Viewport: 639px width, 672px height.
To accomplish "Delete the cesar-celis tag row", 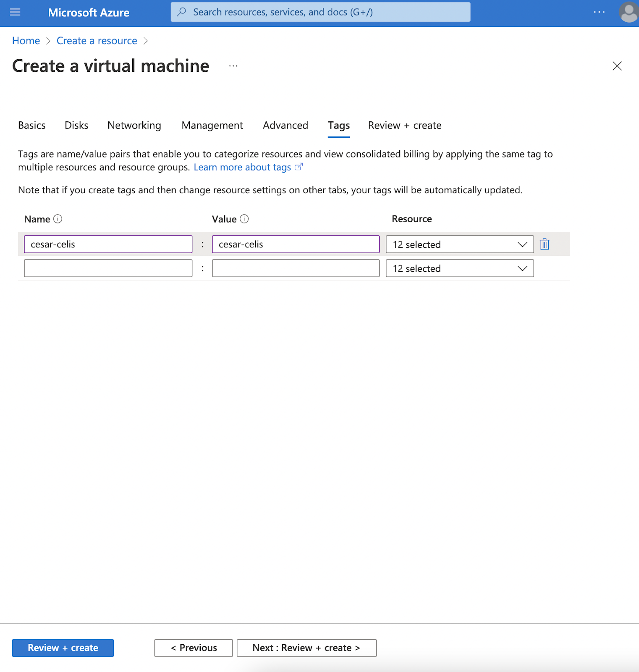I will (x=545, y=244).
